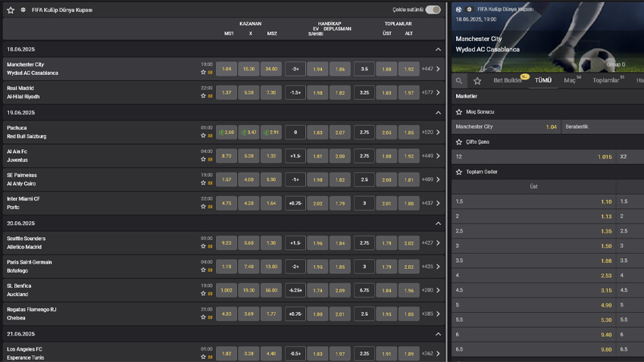
Task: Open the Bet Builder tab
Action: (x=509, y=80)
